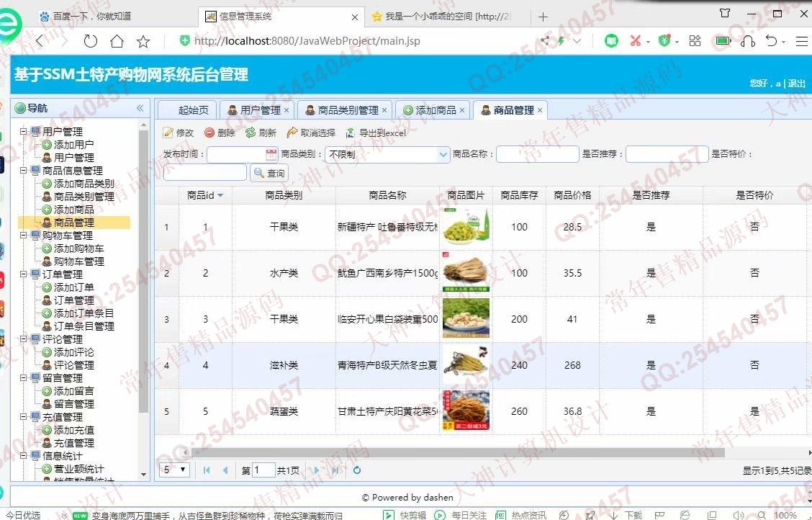
Task: Click the 刷新 refresh toolbar icon
Action: (251, 133)
